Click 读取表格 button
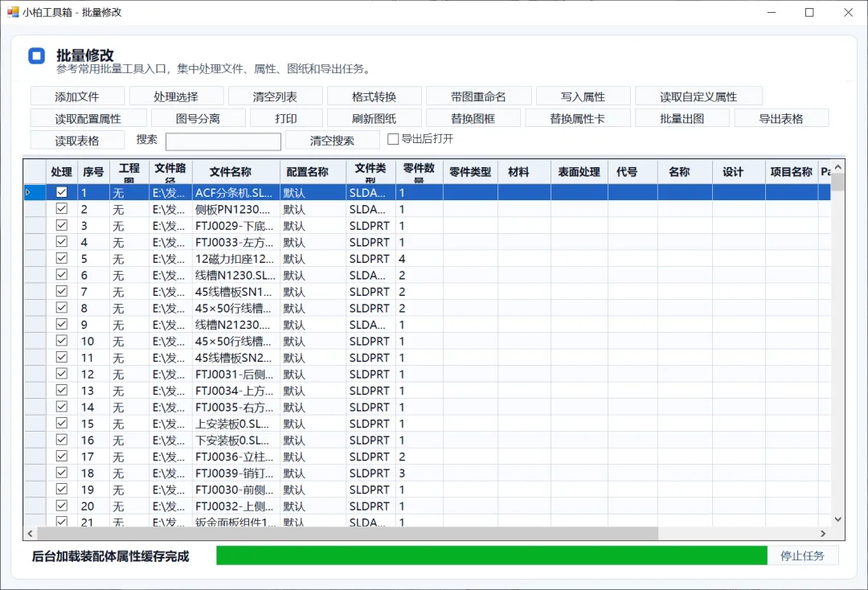The height and width of the screenshot is (590, 868). pos(77,141)
